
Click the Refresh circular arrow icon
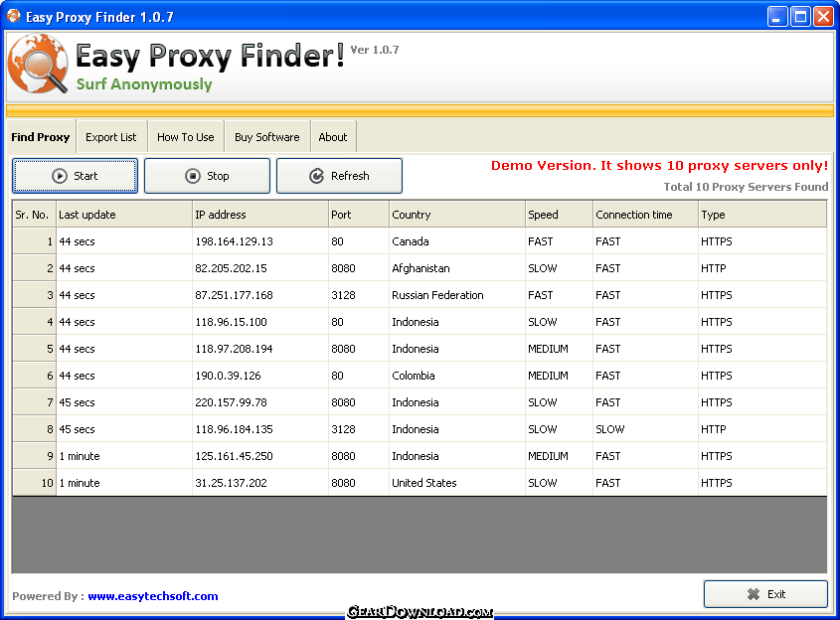tap(316, 176)
